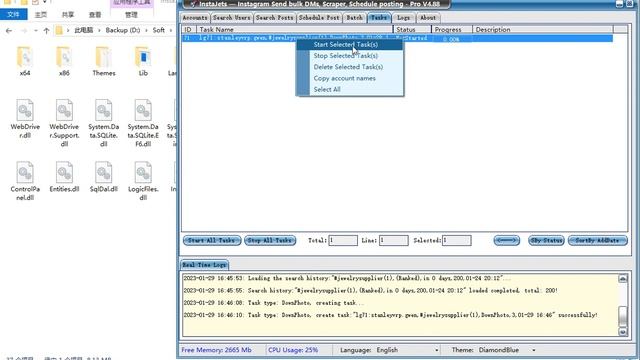This screenshot has width=640, height=360.
Task: Open the Theme dropdown set to DiamondBlue
Action: pos(507,350)
